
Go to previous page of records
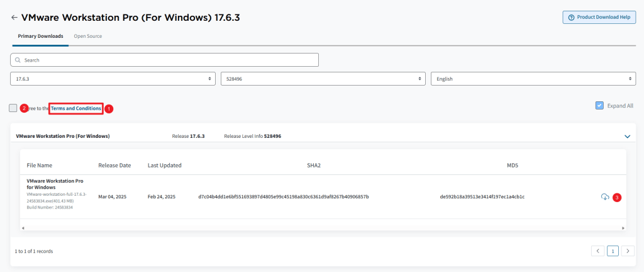coord(597,251)
